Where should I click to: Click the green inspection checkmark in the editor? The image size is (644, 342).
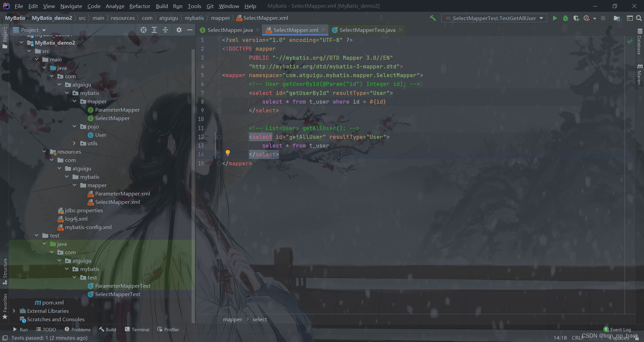[x=630, y=41]
